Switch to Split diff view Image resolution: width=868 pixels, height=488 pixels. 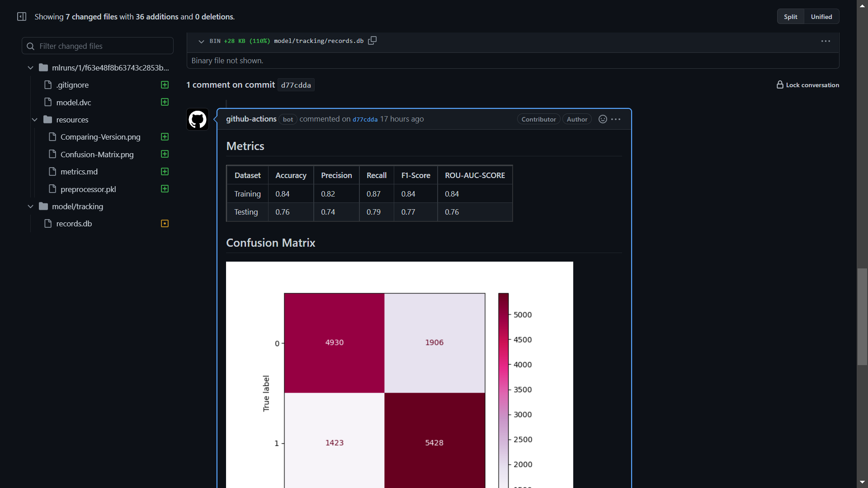point(790,17)
